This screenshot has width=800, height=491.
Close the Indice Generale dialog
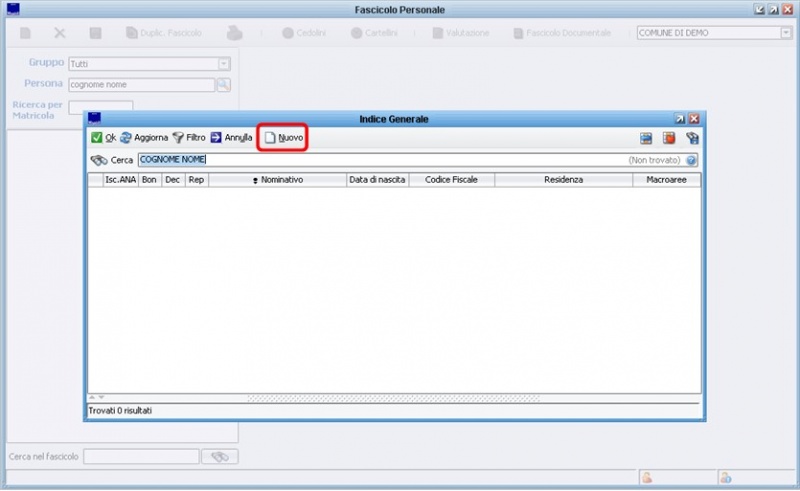click(694, 119)
